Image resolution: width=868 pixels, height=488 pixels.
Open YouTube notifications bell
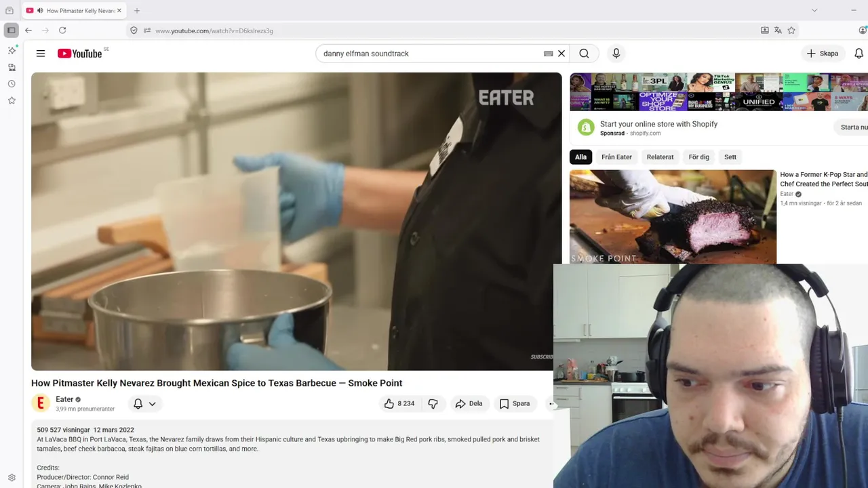(859, 54)
